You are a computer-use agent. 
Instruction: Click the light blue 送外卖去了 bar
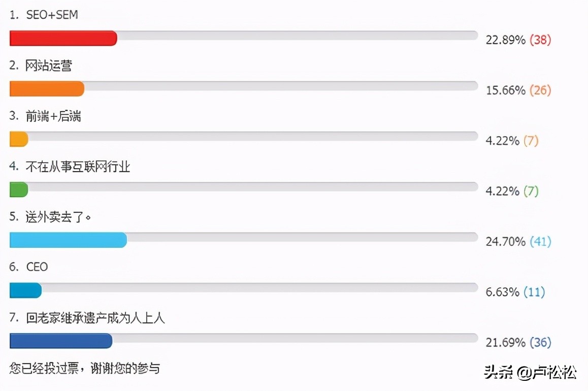(x=68, y=240)
